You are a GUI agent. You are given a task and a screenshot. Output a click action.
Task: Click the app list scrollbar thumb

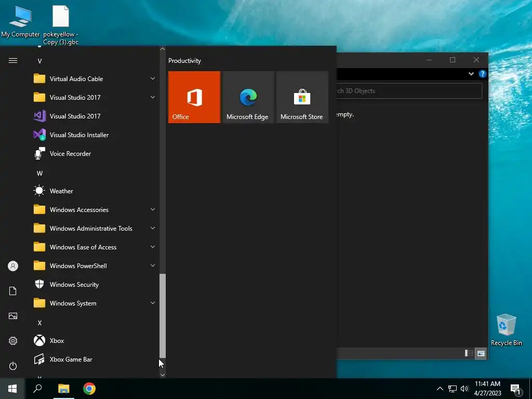tap(163, 315)
